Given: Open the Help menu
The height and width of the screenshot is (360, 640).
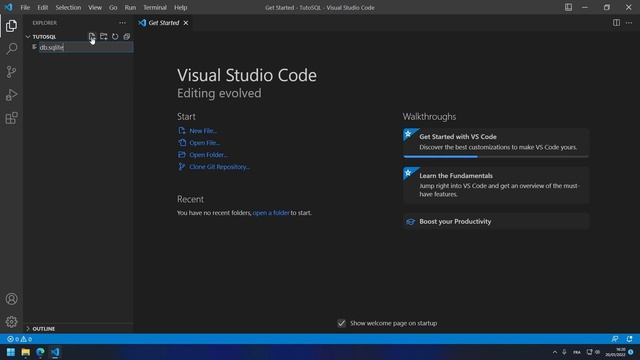Looking at the screenshot, I should 180,7.
